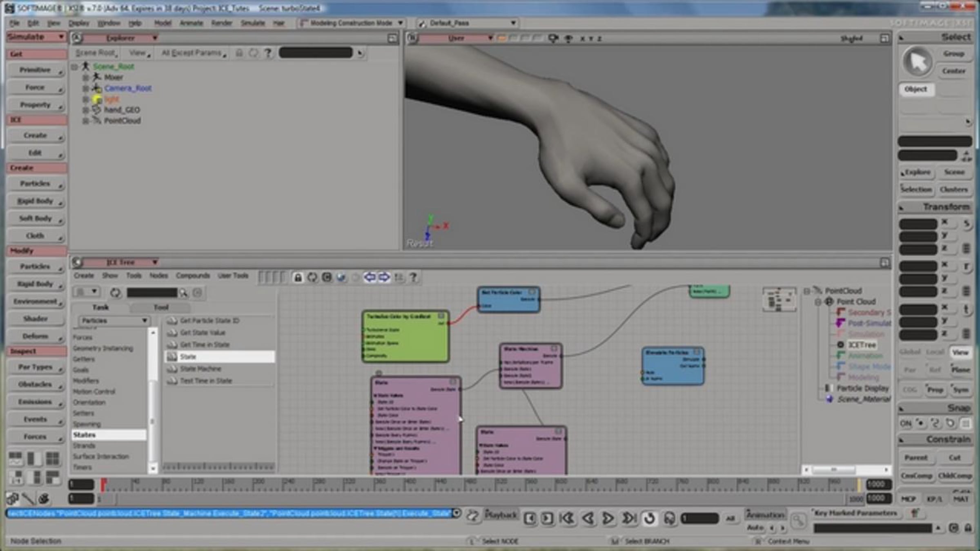Click the light object icon in Explorer

[x=97, y=99]
